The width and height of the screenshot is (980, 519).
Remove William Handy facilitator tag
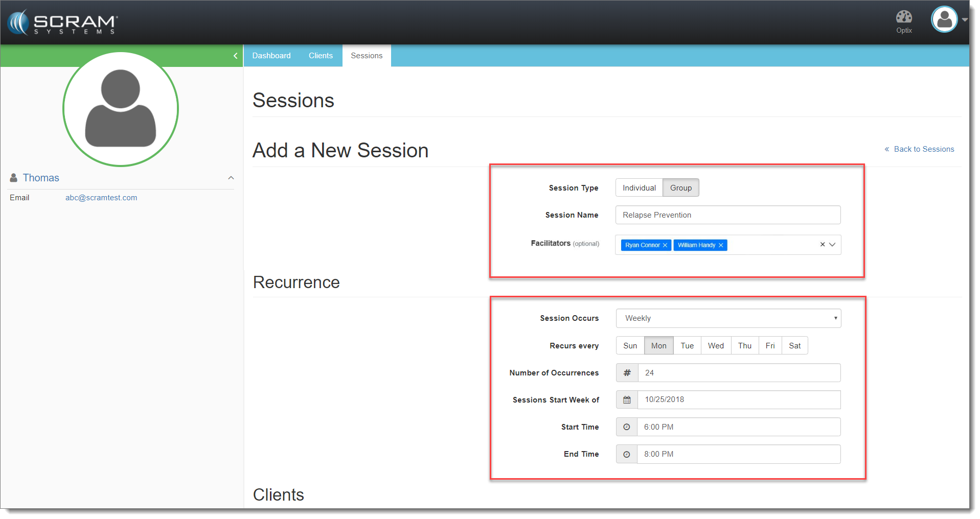click(x=721, y=245)
